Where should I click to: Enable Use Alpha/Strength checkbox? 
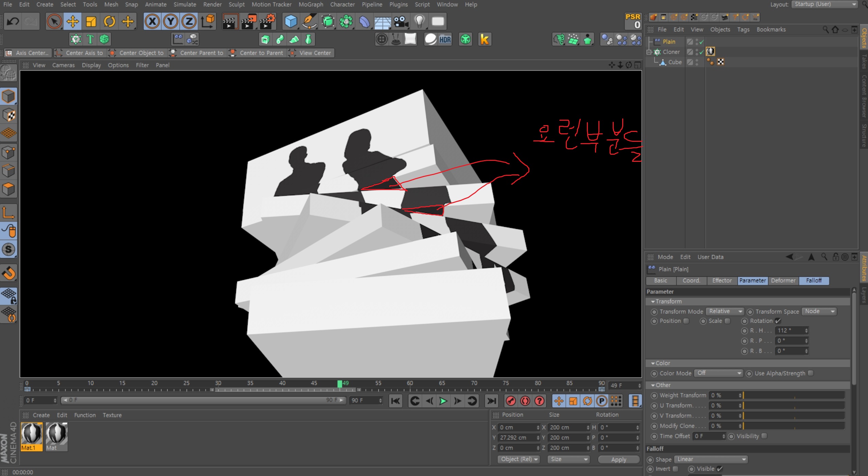tap(811, 373)
